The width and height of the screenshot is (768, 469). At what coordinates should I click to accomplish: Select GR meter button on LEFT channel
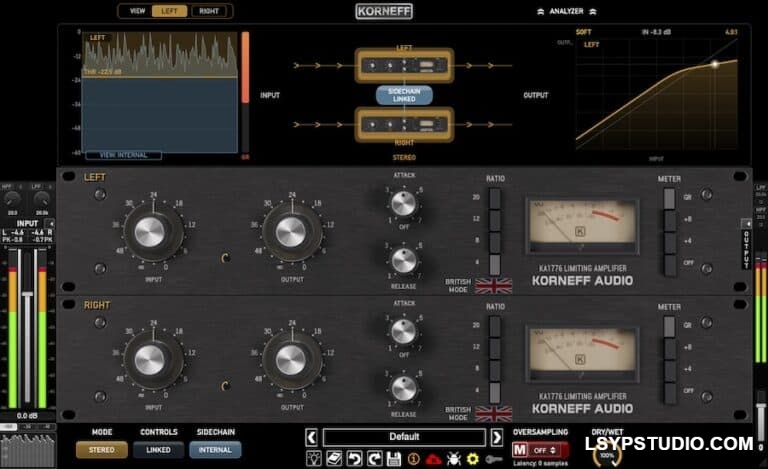pyautogui.click(x=670, y=198)
